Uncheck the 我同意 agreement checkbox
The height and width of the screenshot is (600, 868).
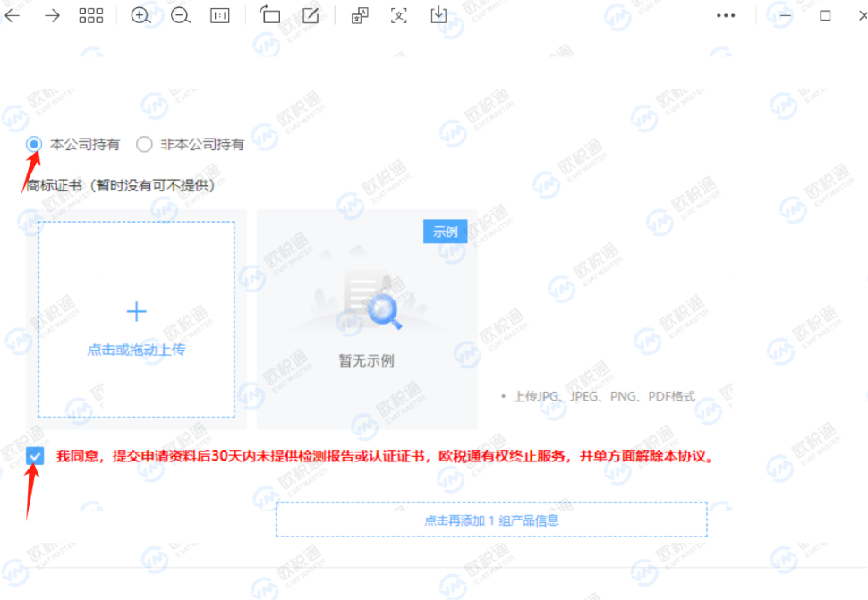pos(34,456)
